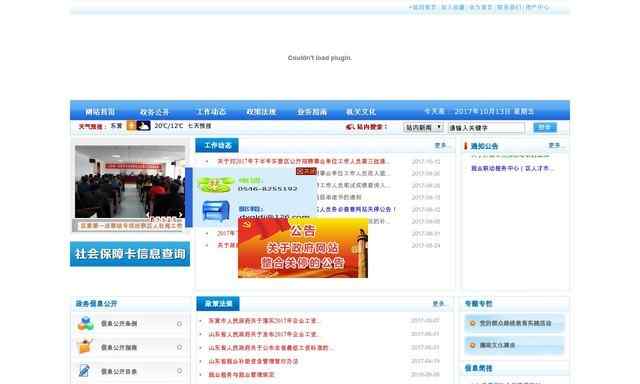This screenshot has height=384, width=640.
Task: Click the orange weather icon beside 东营
Action: point(131,126)
